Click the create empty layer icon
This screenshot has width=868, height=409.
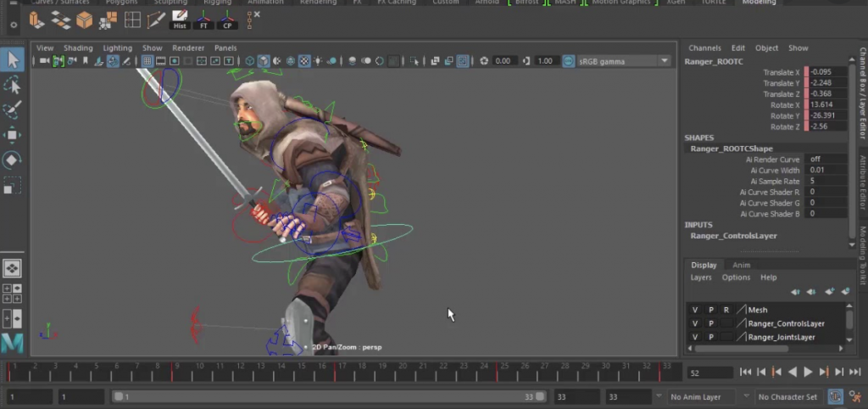coord(829,292)
